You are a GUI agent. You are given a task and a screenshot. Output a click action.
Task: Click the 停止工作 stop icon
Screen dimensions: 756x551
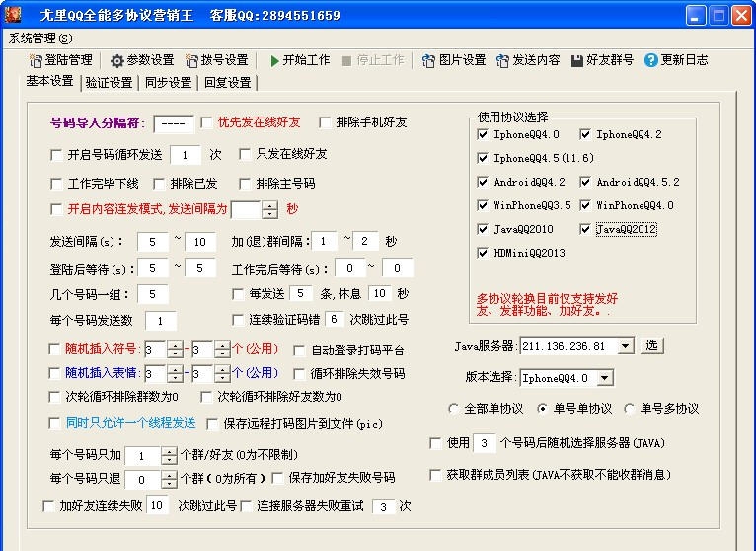(x=346, y=61)
